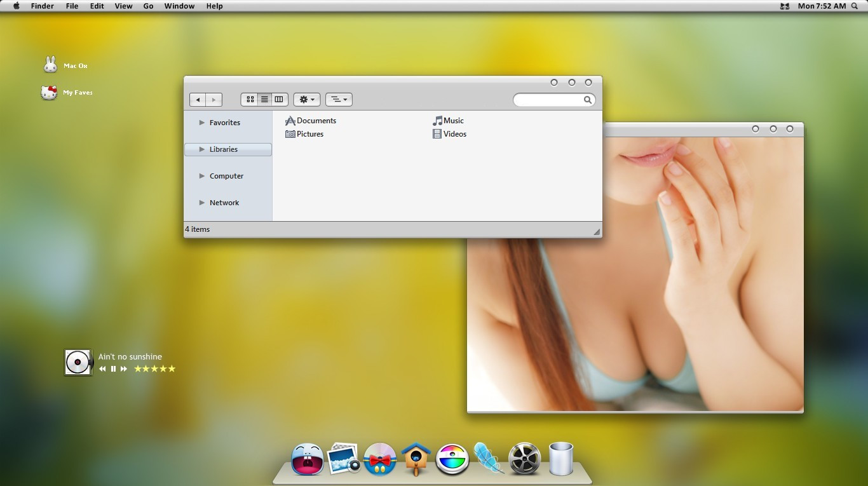Switch to icon grid view in toolbar

click(250, 100)
